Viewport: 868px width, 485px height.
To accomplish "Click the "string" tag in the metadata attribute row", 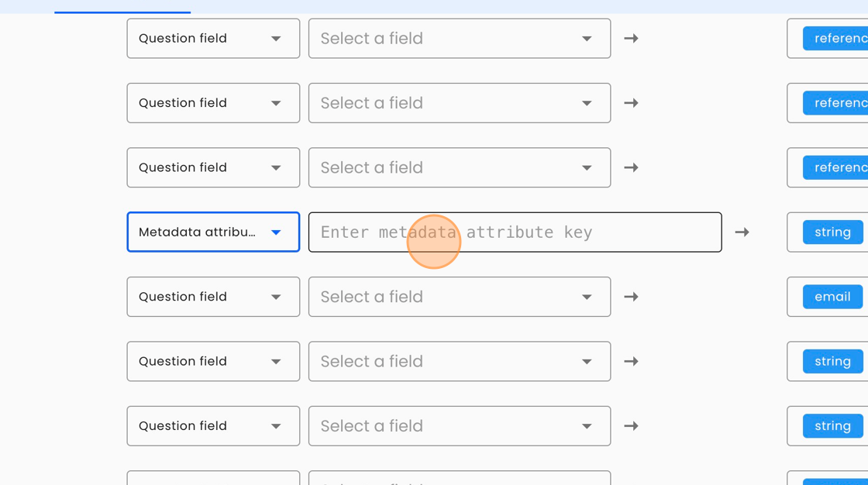I will [832, 232].
